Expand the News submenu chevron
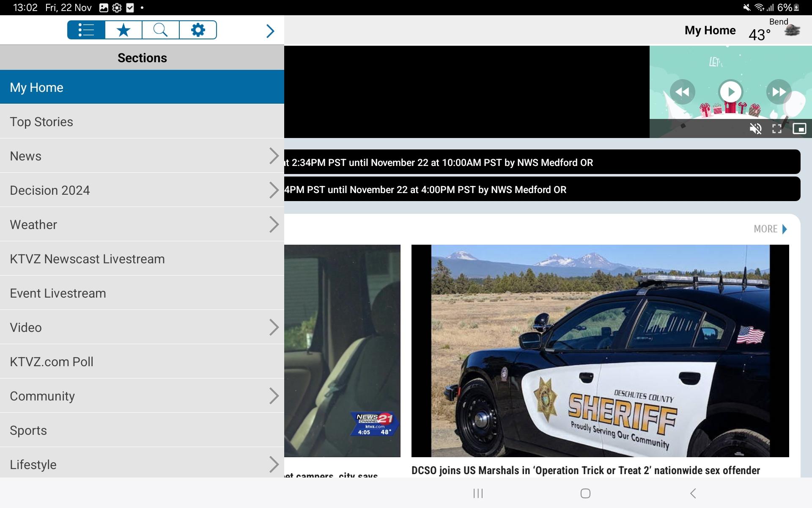Screen dimensions: 812x508 click(274, 156)
